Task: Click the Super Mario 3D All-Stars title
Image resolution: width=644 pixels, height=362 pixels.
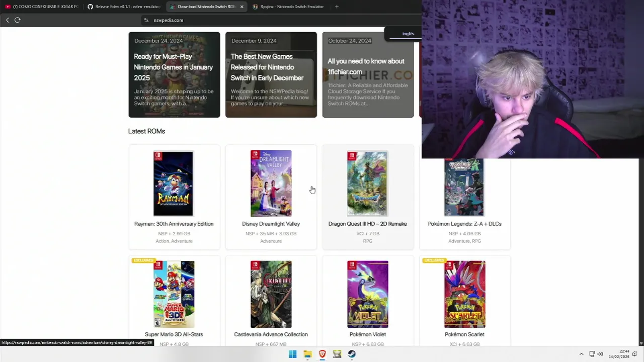Action: click(x=174, y=334)
